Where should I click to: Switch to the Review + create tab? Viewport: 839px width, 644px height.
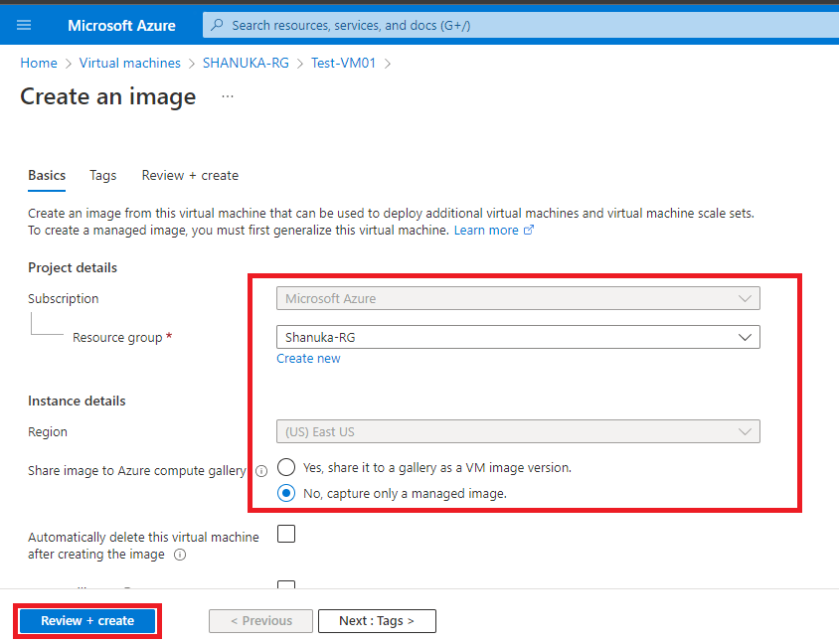click(190, 175)
